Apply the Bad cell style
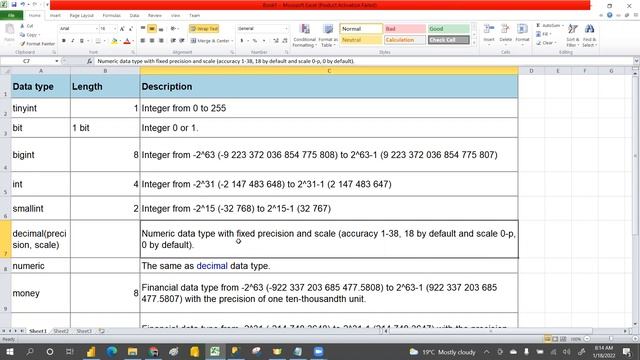The height and width of the screenshot is (360, 640). 405,29
